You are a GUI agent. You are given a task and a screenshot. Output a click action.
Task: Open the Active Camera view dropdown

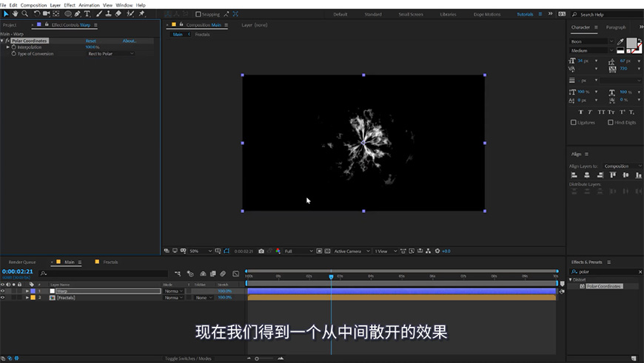(352, 251)
